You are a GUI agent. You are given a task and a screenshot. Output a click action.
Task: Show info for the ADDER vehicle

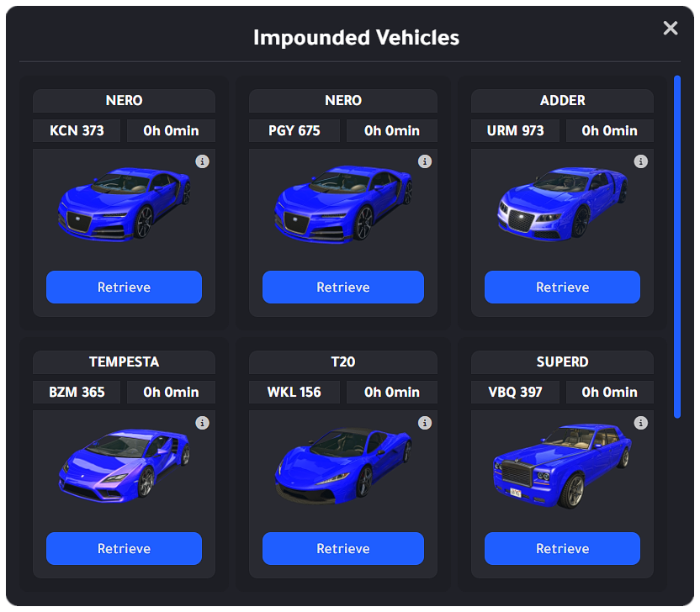640,161
